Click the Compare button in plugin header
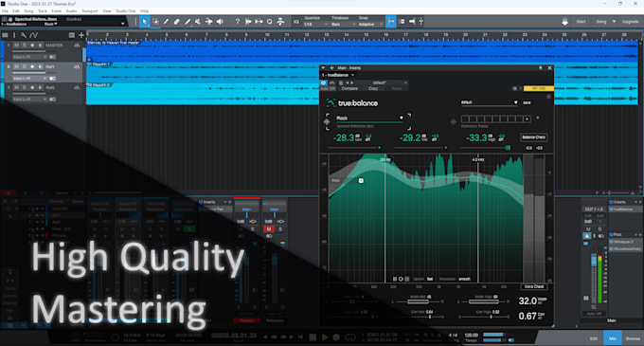The height and width of the screenshot is (346, 644). tap(349, 88)
